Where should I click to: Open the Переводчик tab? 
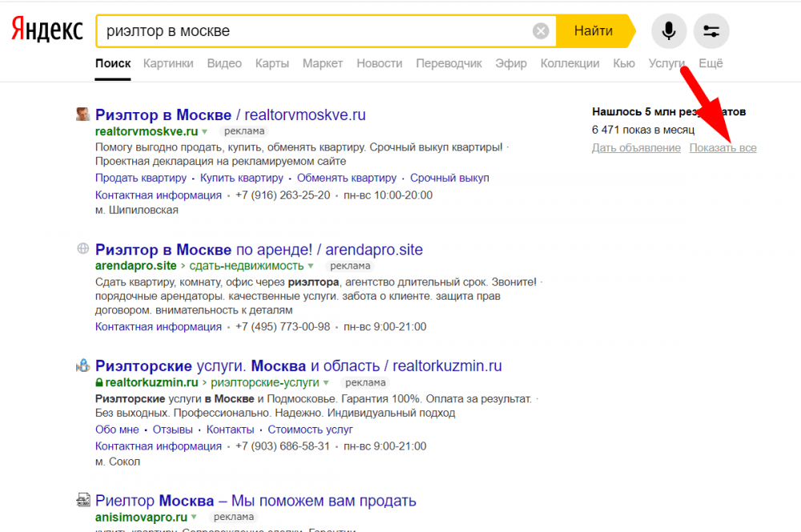pyautogui.click(x=449, y=64)
